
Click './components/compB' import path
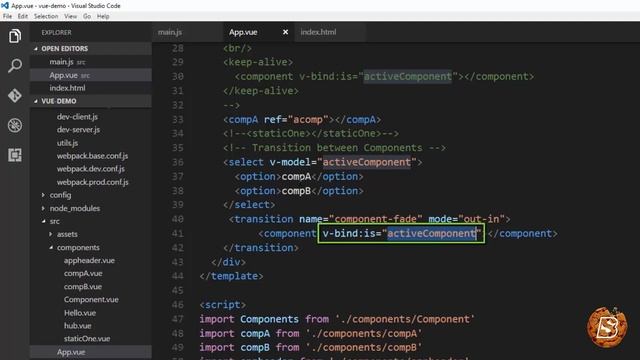[364, 347]
